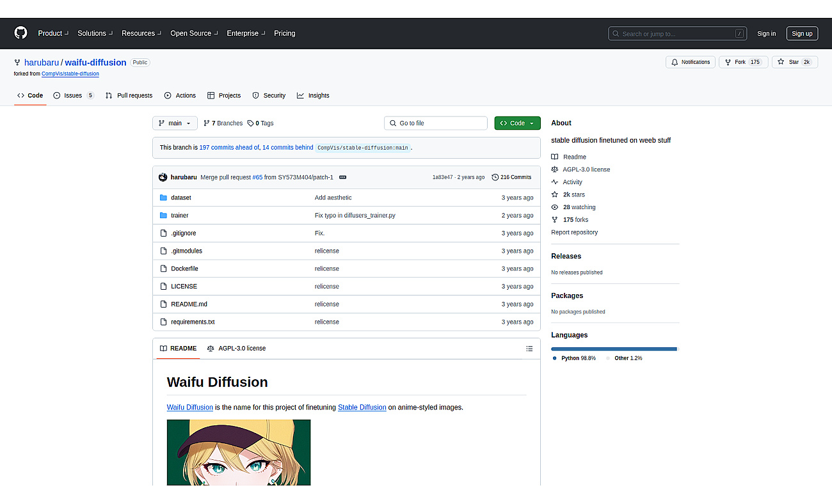
Task: View the 0 Tags
Action: tap(260, 123)
